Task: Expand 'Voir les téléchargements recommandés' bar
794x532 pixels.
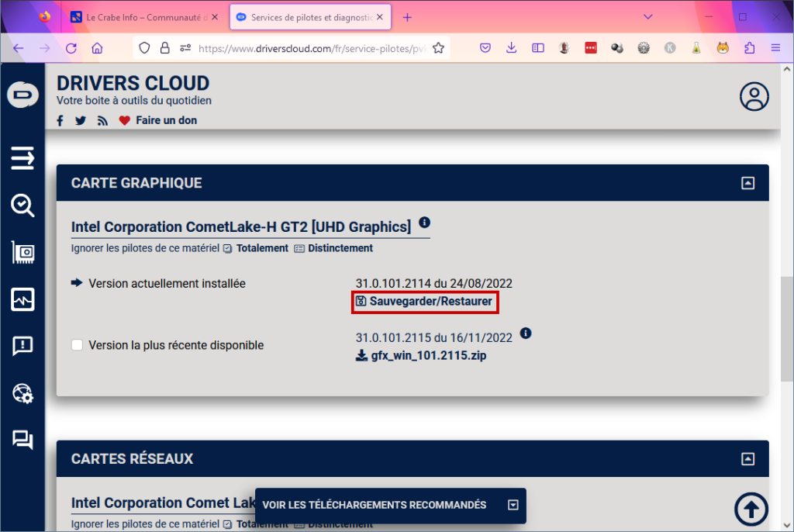Action: click(x=391, y=505)
